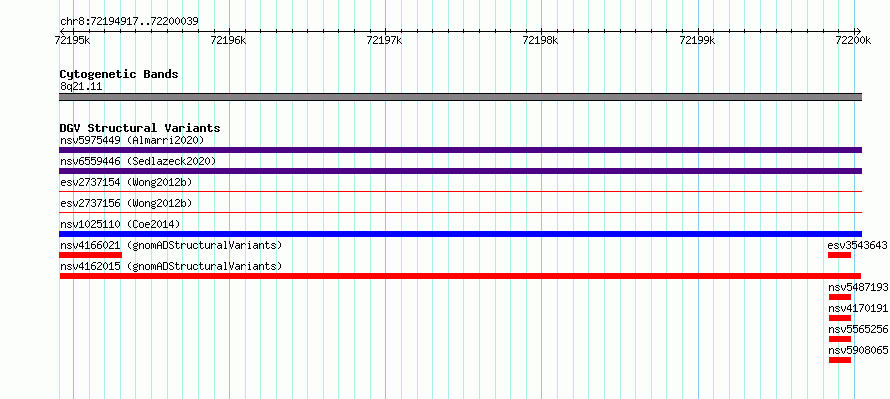This screenshot has height=399, width=890.
Task: Select the purple bar under nsv5975449
Action: [x=460, y=150]
